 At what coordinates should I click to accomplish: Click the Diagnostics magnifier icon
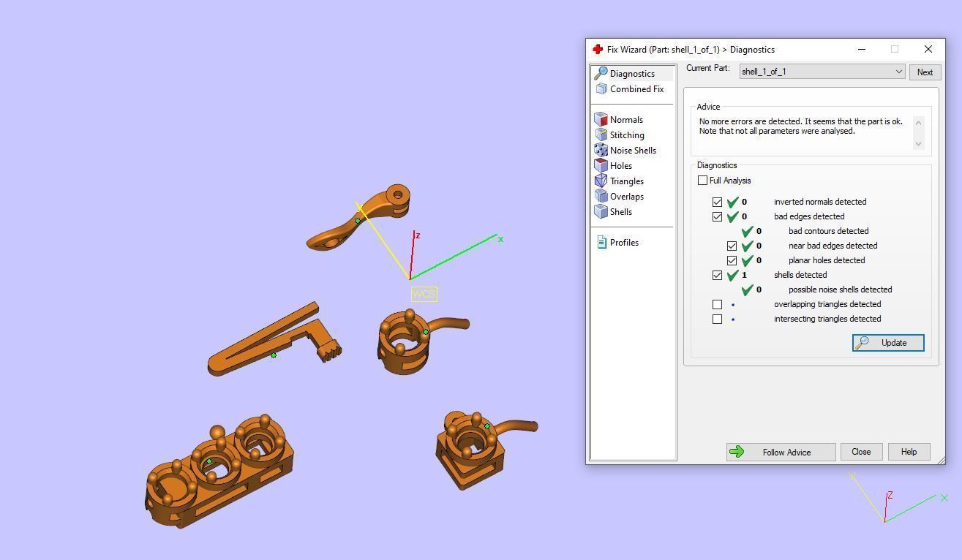(601, 73)
